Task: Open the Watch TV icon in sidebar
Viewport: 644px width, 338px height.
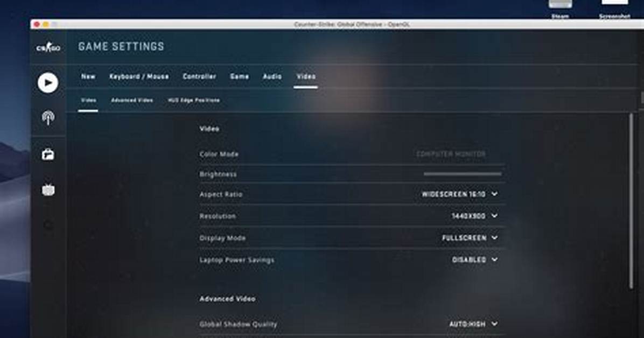Action: pos(48,189)
